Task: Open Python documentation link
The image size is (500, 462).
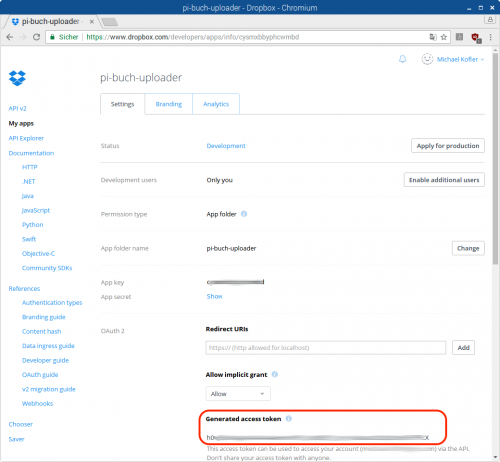Action: [32, 225]
